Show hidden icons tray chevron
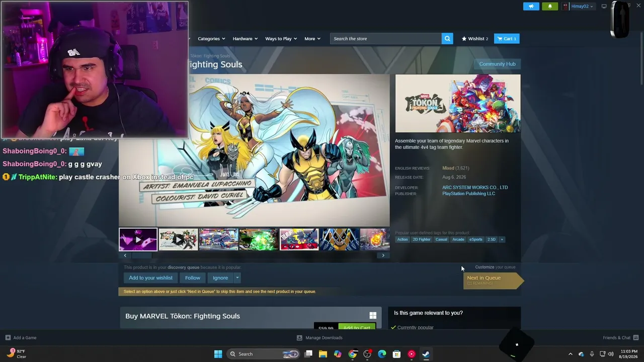This screenshot has height=362, width=644. (570, 354)
